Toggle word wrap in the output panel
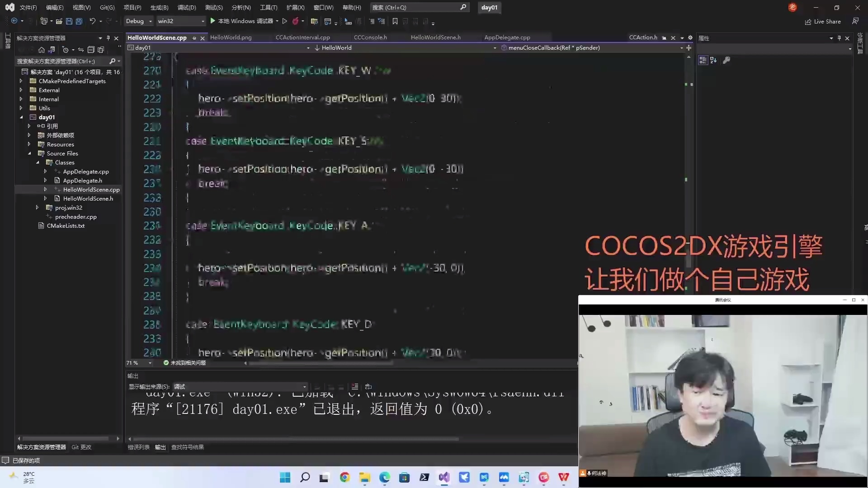Screen dimensions: 868x488 tap(368, 387)
